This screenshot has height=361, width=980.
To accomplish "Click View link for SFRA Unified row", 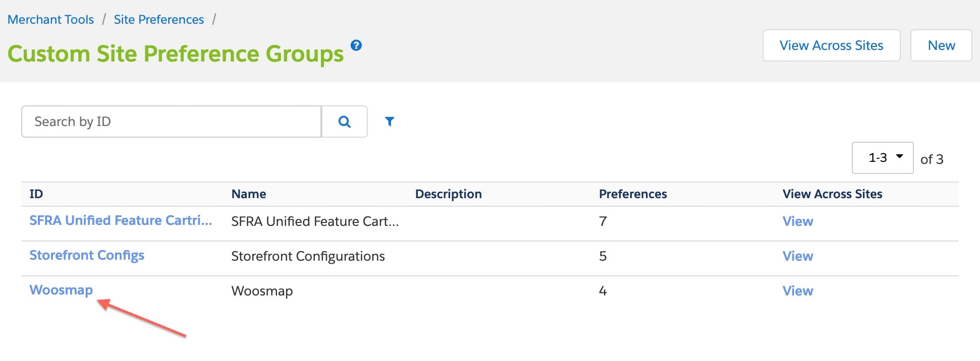I will coord(798,221).
